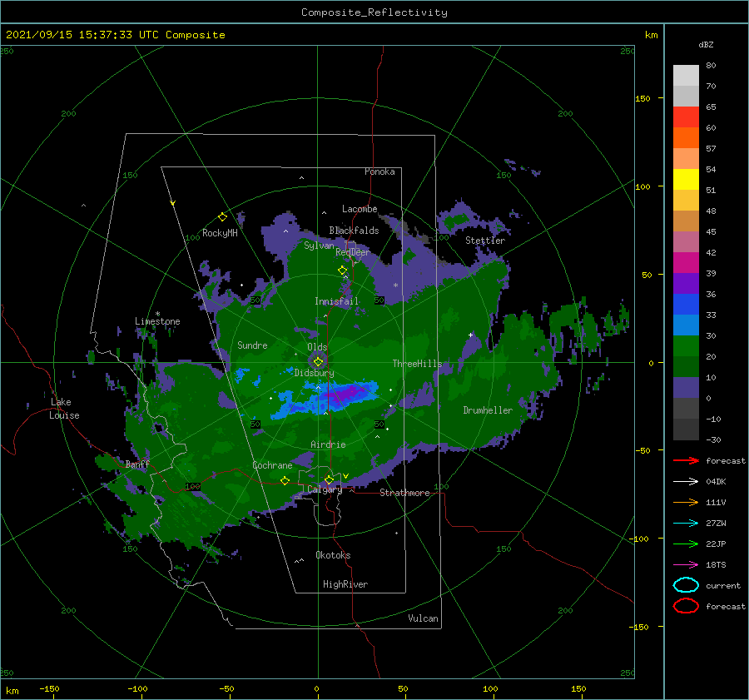Select the 36 dBZ purple swatch
The height and width of the screenshot is (700, 749).
[686, 283]
